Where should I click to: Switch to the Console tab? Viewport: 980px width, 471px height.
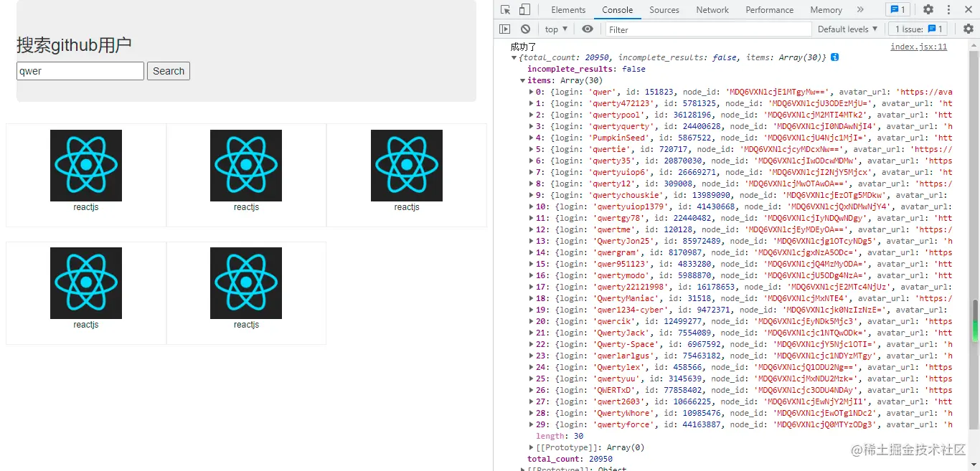pyautogui.click(x=618, y=10)
